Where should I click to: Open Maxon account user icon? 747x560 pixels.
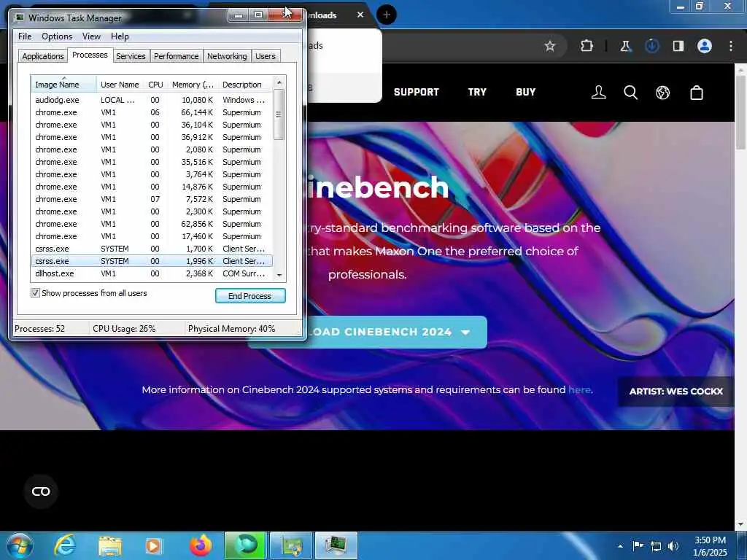tap(598, 93)
